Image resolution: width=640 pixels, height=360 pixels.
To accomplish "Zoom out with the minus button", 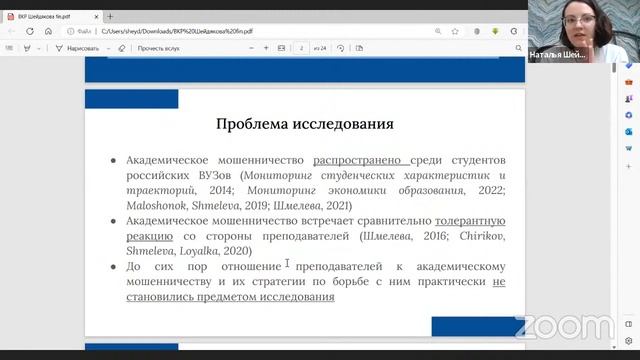I will point(251,48).
